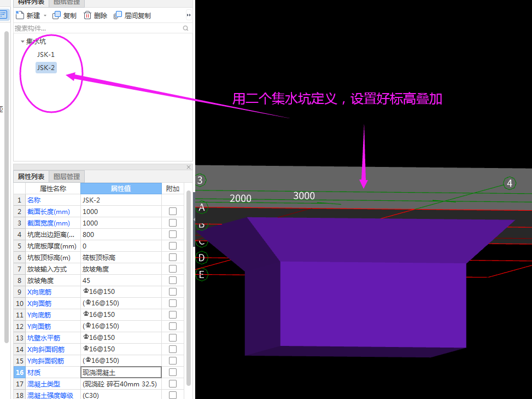532x399 pixels.
Task: Click the X向斜面钢筋 property name
Action: click(46, 349)
